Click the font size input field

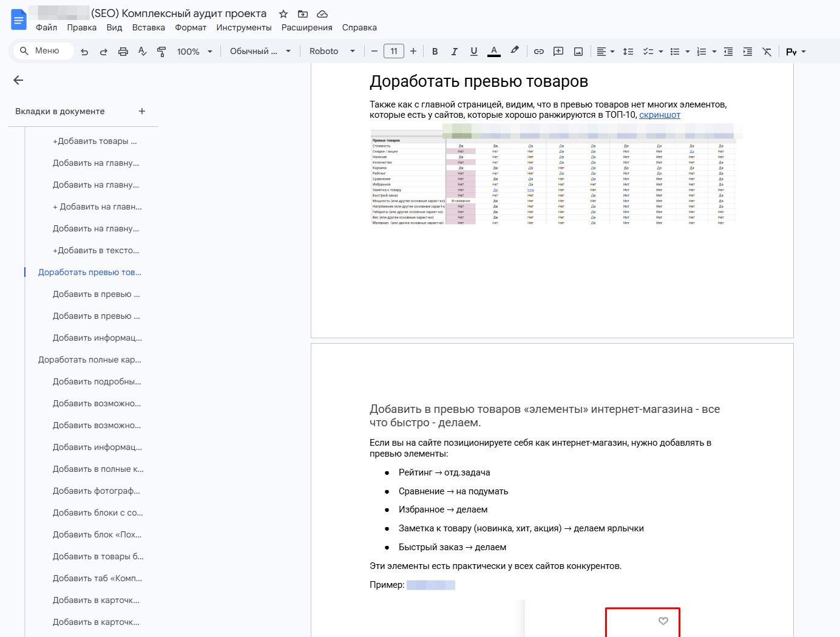tap(393, 52)
